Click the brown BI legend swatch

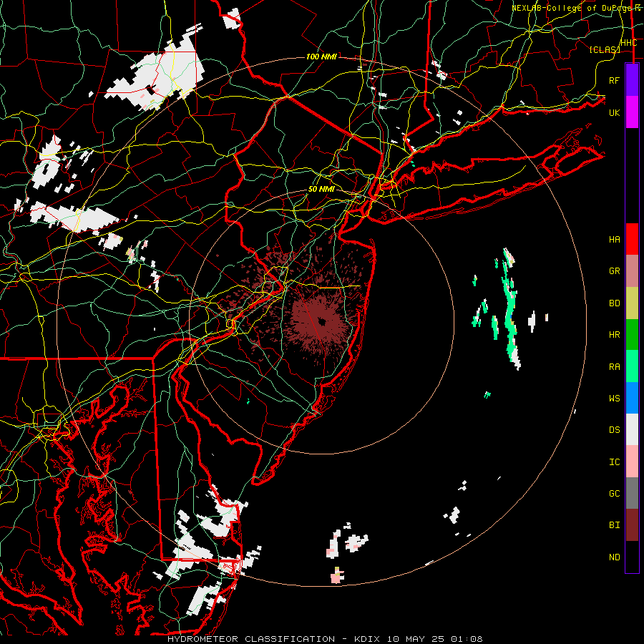[632, 525]
